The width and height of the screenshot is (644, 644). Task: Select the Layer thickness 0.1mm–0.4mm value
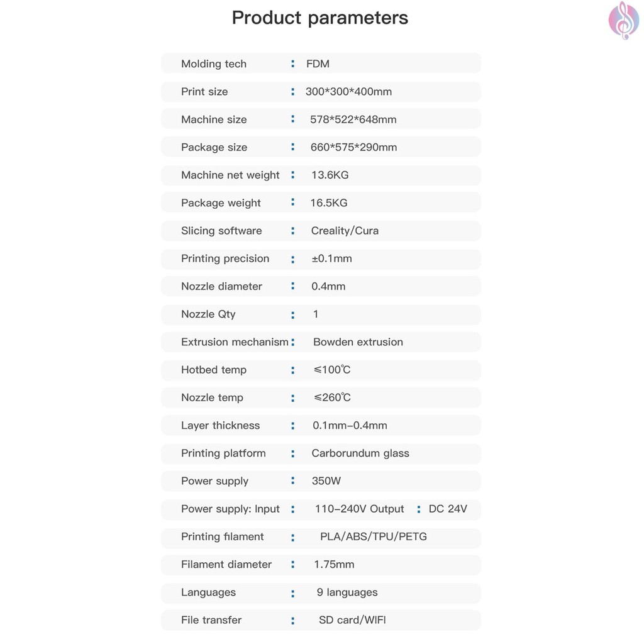pos(350,425)
